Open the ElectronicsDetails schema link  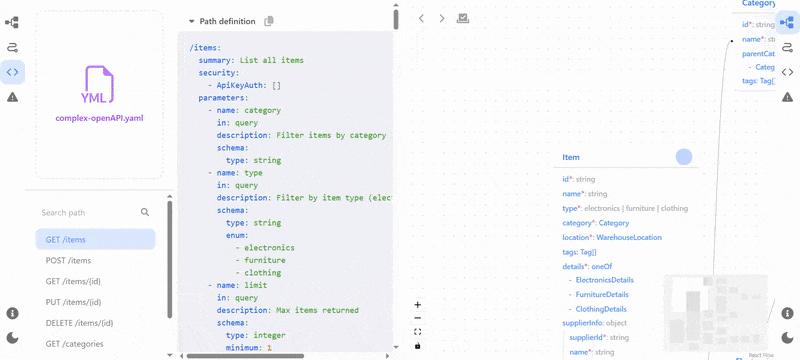pos(605,280)
